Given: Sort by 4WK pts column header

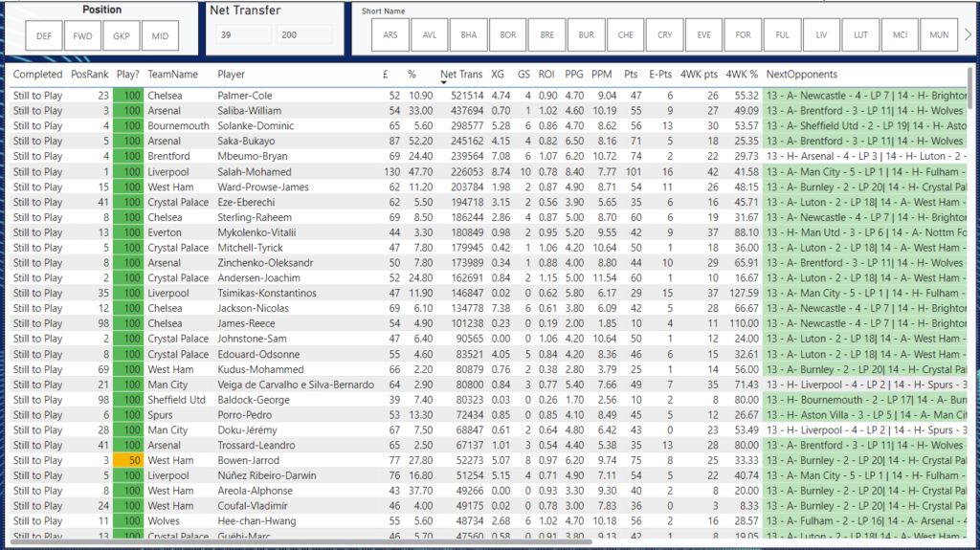Looking at the screenshot, I should (x=699, y=74).
